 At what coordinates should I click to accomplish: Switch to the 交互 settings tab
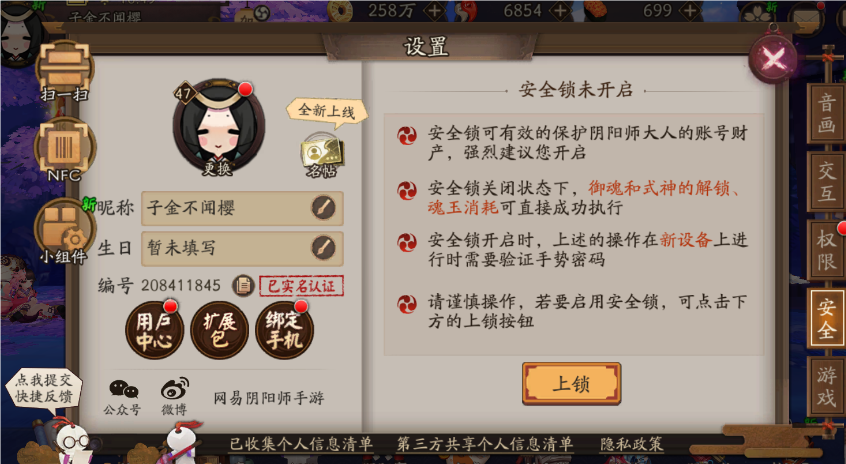point(826,181)
